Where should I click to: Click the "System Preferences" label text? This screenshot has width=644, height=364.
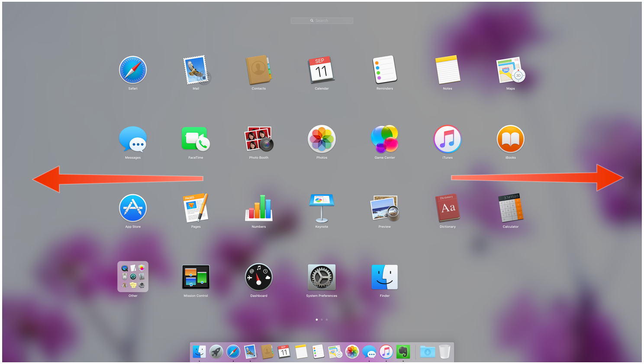point(322,296)
